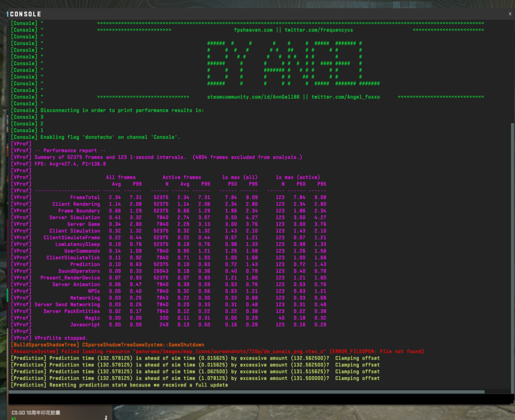Viewport: 515px width, 420px height.
Task: Click the 'Performance report' header line
Action: 70,151
